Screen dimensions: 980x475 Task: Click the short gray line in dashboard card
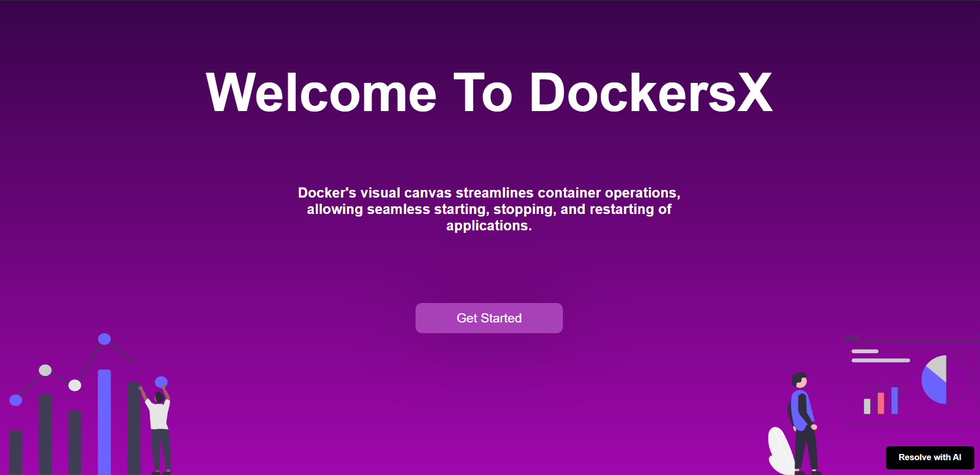(x=865, y=351)
